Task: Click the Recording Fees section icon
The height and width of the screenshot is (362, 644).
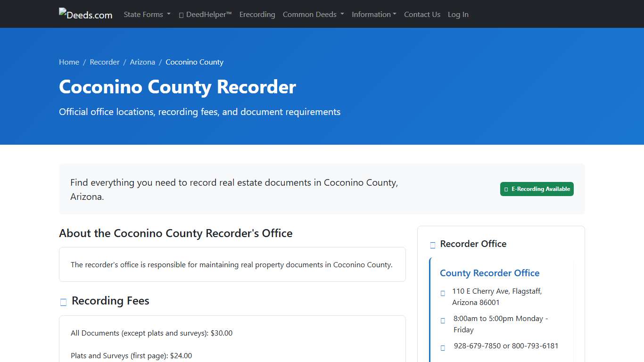Action: tap(63, 302)
